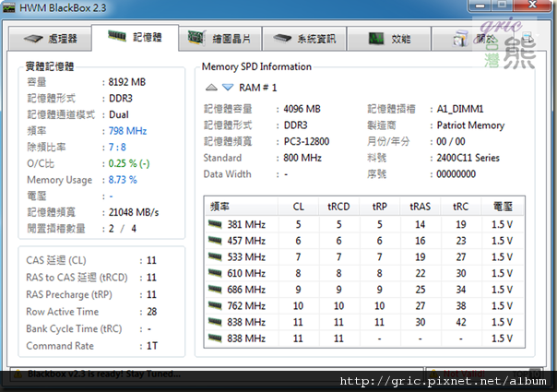Click the tRCD column header
Screen dimensions: 557x392
(338, 207)
